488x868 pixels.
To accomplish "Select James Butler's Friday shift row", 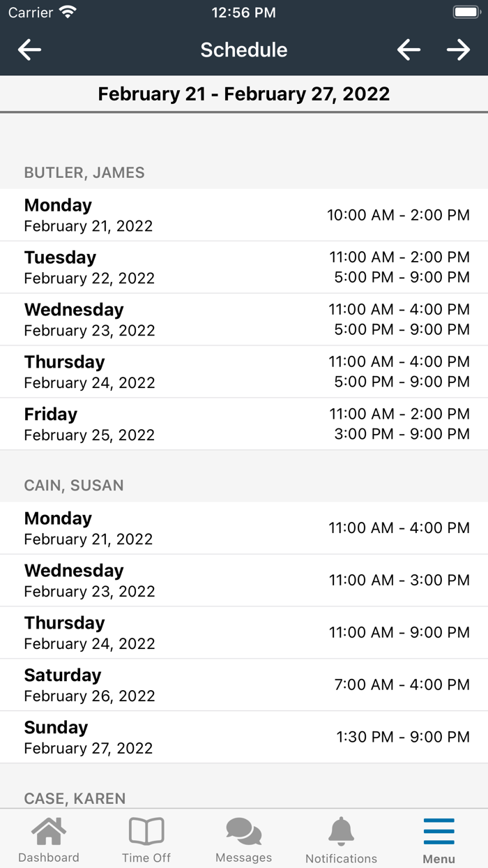I will tap(244, 424).
